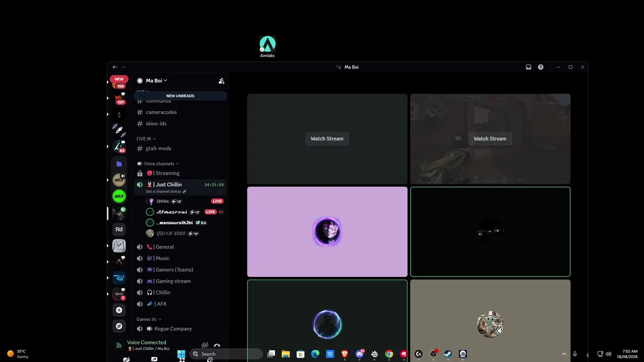Image resolution: width=644 pixels, height=362 pixels.
Task: Click Voice Connected status text
Action: point(146,342)
